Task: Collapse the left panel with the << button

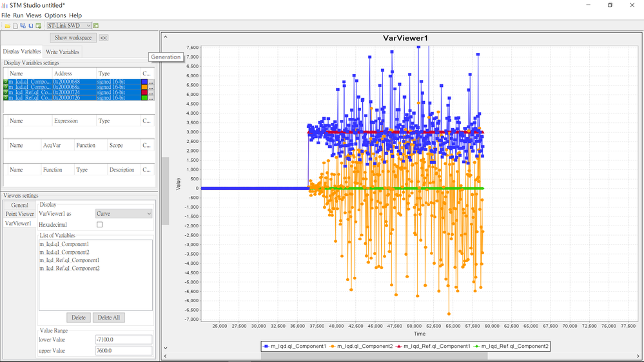Action: (x=104, y=38)
